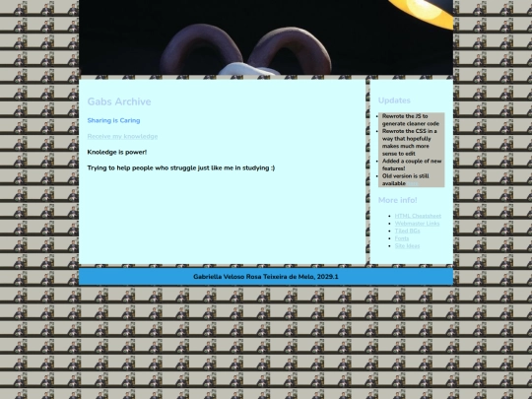Click the "More info!" sidebar heading
The width and height of the screenshot is (532, 399).
point(398,200)
